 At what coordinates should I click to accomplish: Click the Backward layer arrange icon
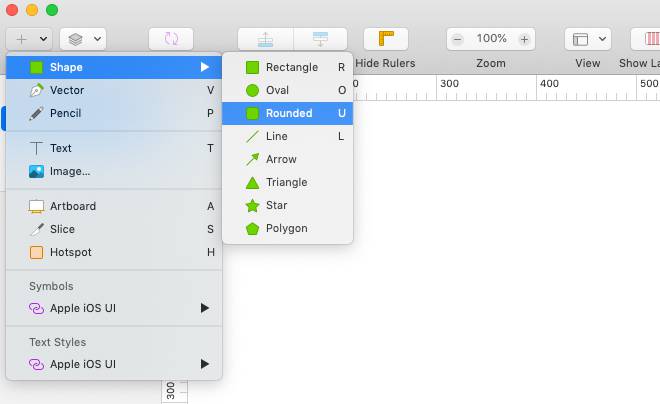tap(320, 39)
